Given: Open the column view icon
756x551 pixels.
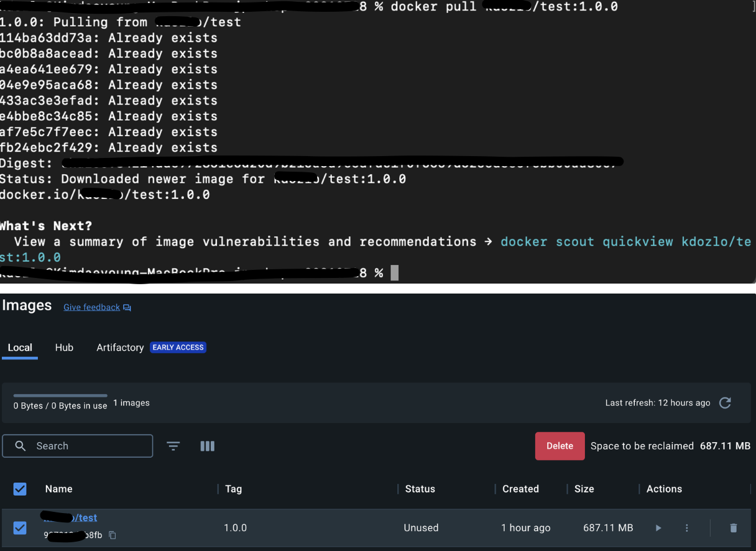Looking at the screenshot, I should pyautogui.click(x=208, y=446).
